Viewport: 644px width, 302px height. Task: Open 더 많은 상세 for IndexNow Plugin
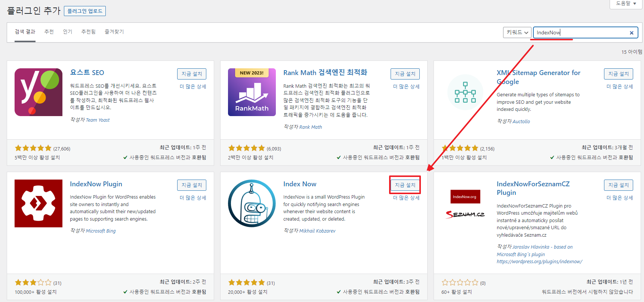coord(193,198)
